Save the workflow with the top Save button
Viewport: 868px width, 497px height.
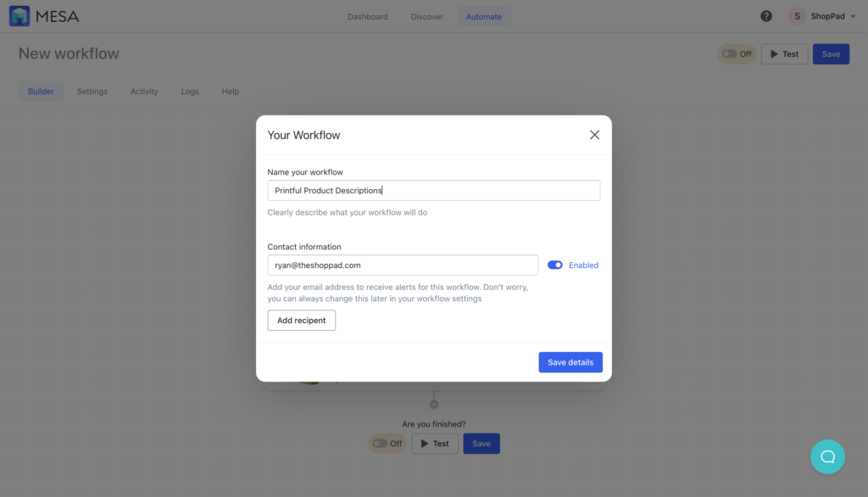click(831, 53)
